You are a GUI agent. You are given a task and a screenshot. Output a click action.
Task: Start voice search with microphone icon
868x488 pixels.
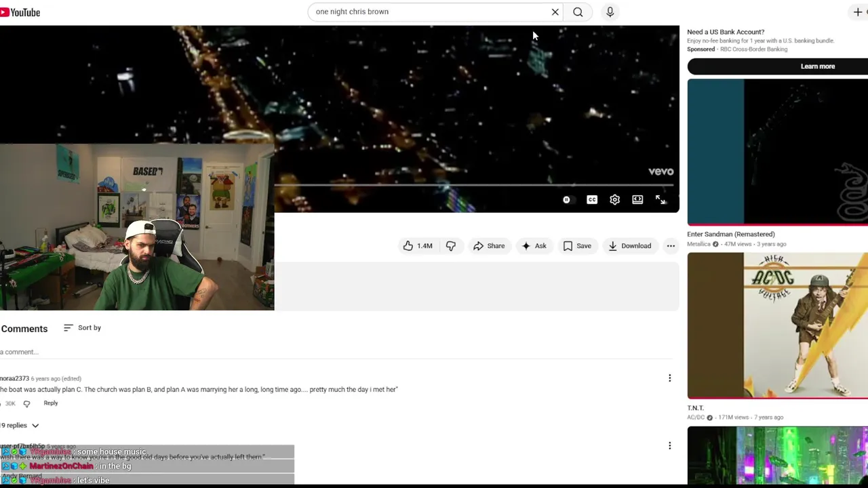(x=610, y=12)
